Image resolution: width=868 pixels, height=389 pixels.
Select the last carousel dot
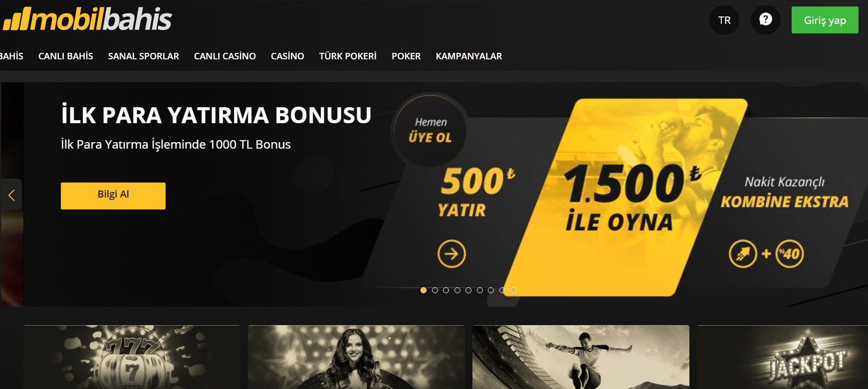click(513, 290)
